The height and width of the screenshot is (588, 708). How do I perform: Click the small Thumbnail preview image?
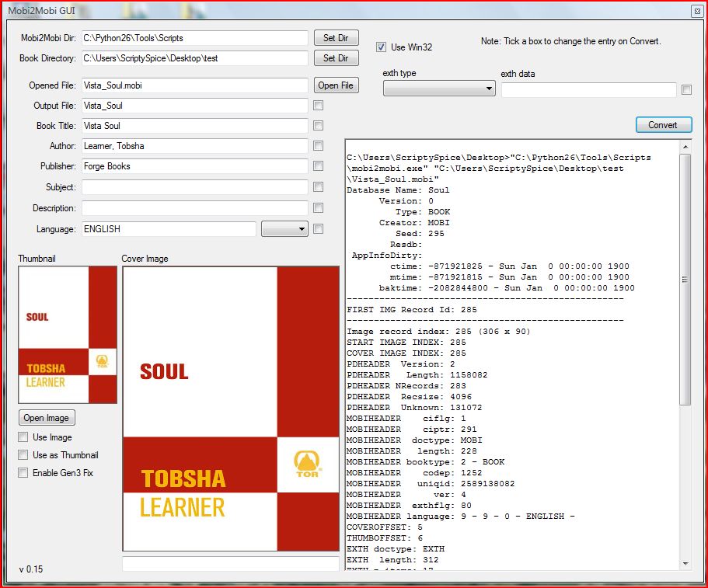pos(68,335)
